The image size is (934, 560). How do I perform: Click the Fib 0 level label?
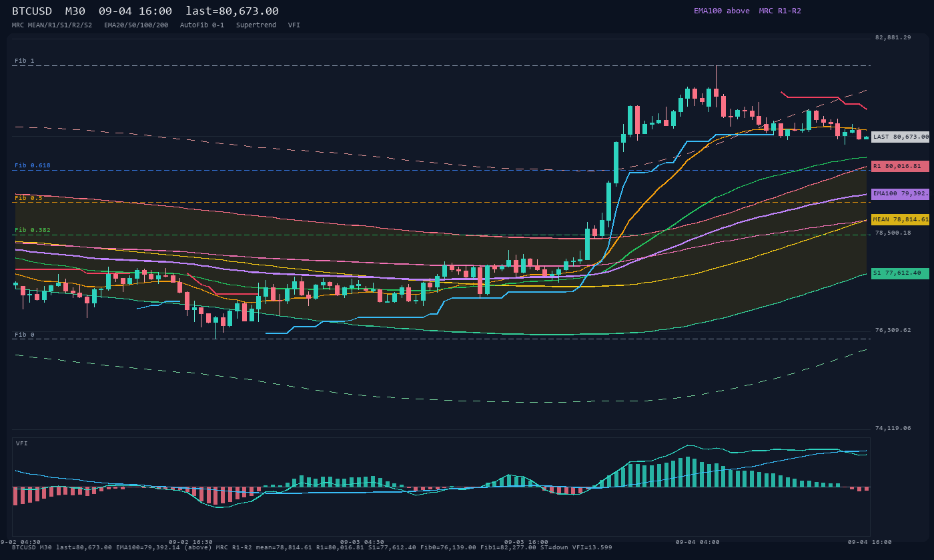[25, 335]
